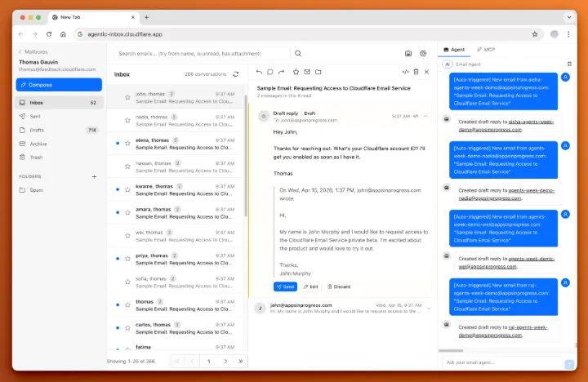Open a new browser tab

[x=147, y=17]
